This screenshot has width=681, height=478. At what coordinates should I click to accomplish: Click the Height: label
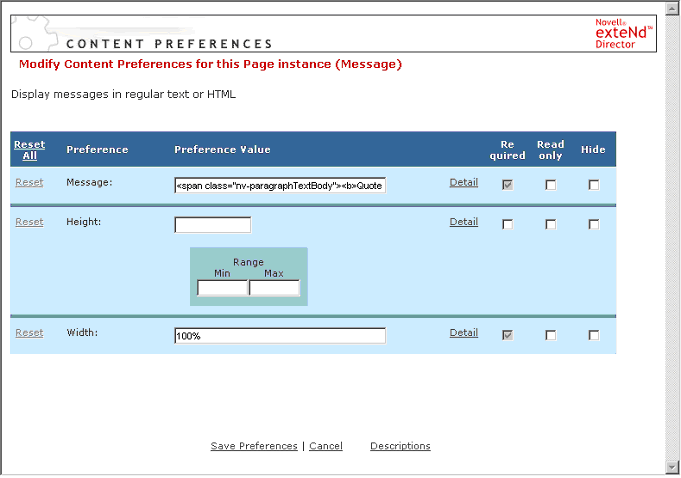83,222
